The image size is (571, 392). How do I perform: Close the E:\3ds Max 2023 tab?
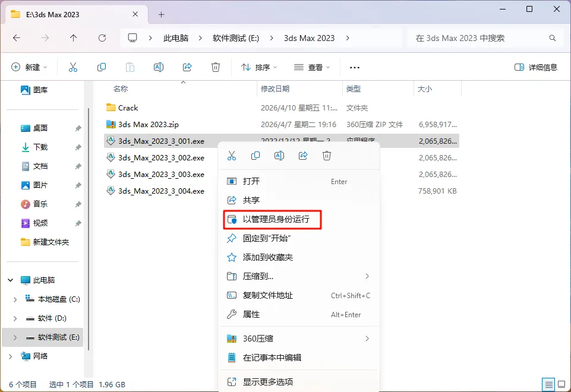click(x=135, y=14)
